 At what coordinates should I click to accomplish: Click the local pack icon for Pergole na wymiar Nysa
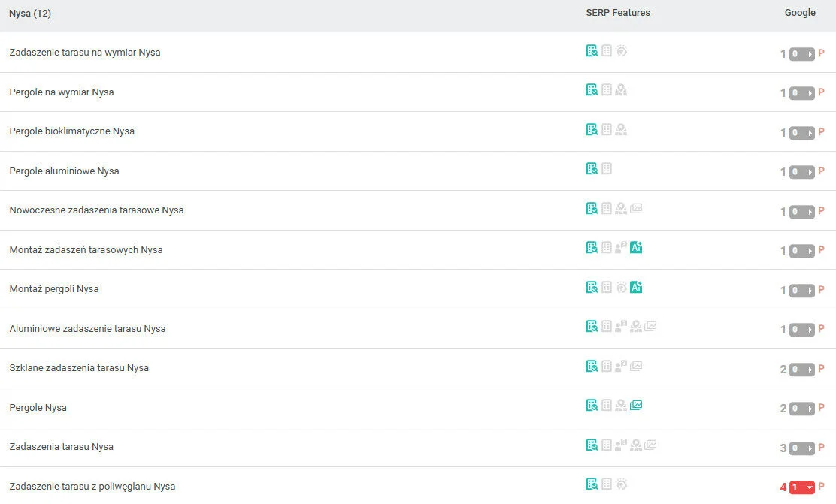[x=621, y=90]
